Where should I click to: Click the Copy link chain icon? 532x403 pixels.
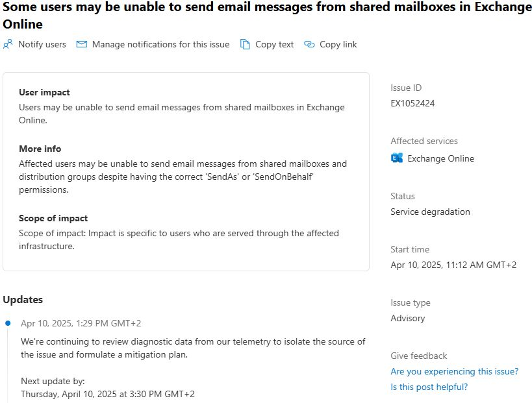tap(309, 44)
